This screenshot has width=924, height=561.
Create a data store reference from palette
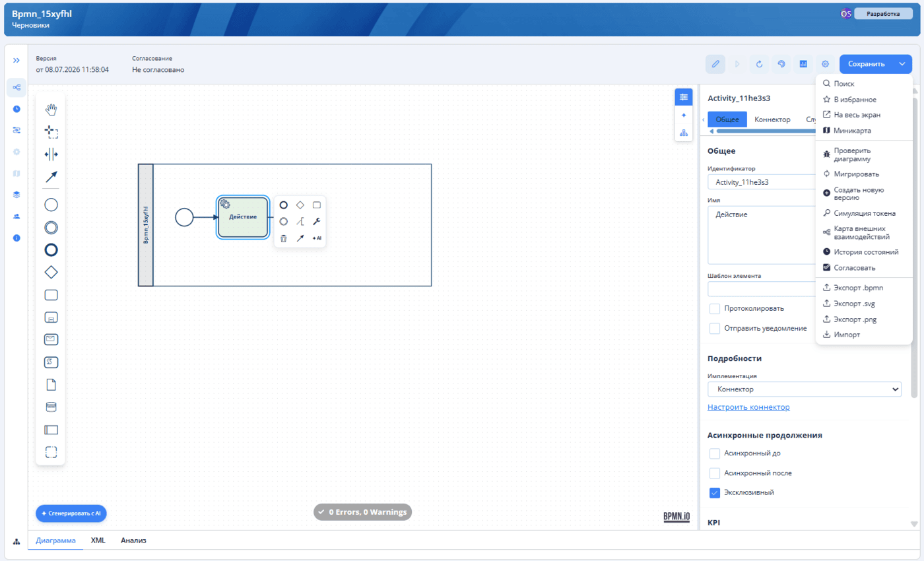pos(51,407)
